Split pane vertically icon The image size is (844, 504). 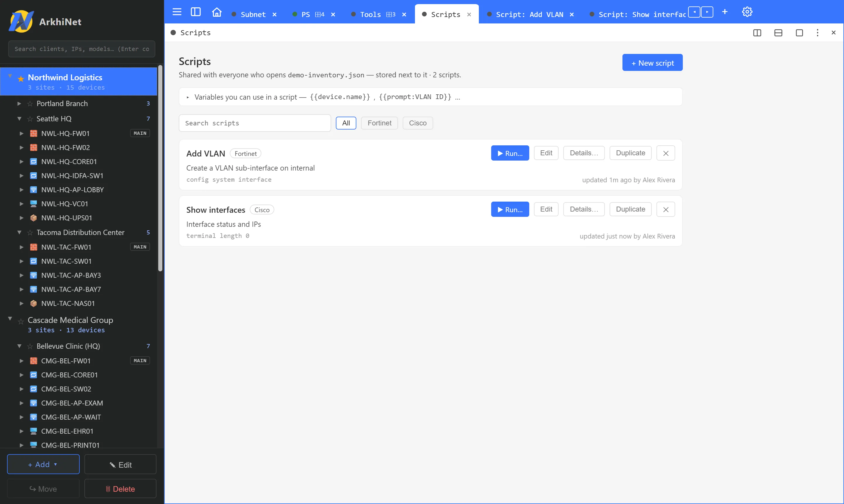[757, 33]
